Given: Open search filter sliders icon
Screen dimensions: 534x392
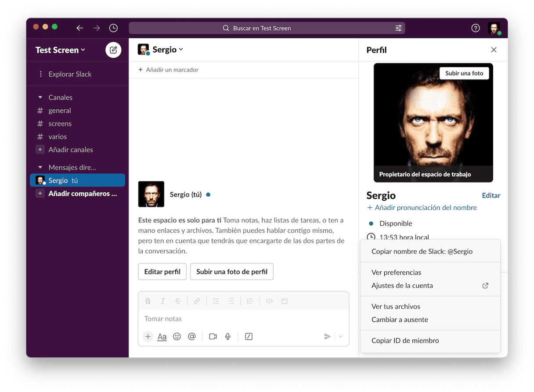Looking at the screenshot, I should tap(398, 28).
